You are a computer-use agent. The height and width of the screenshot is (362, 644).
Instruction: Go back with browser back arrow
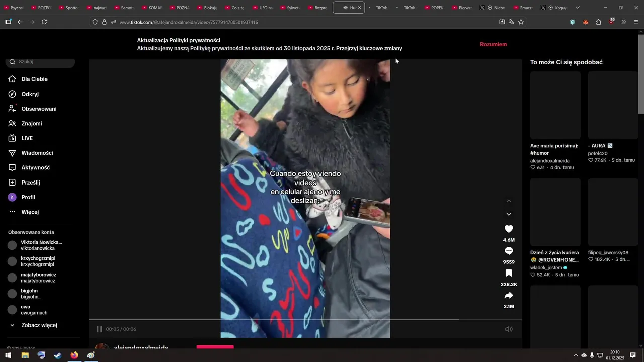20,22
